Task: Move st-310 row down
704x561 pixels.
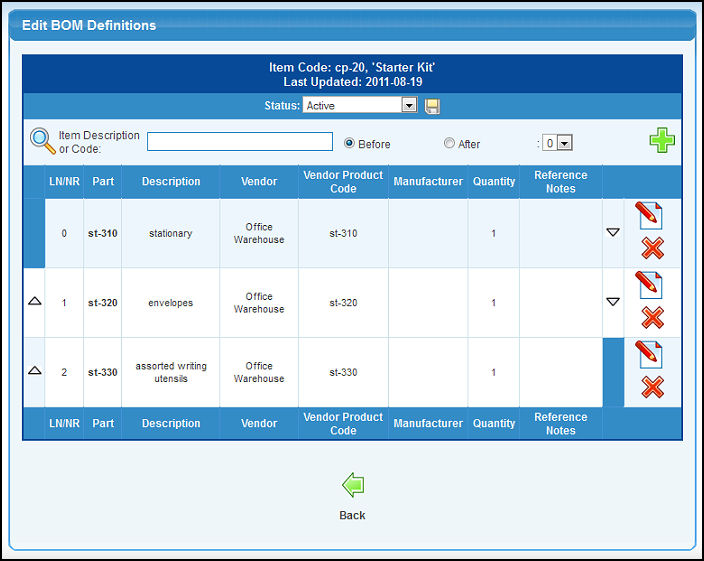Action: (x=613, y=232)
